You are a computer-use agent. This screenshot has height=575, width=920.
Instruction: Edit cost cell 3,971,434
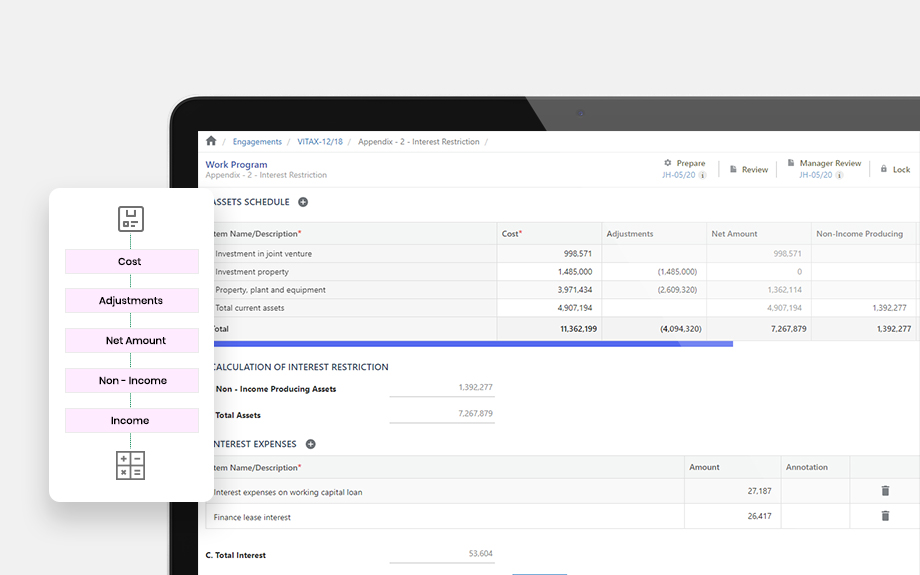[549, 290]
